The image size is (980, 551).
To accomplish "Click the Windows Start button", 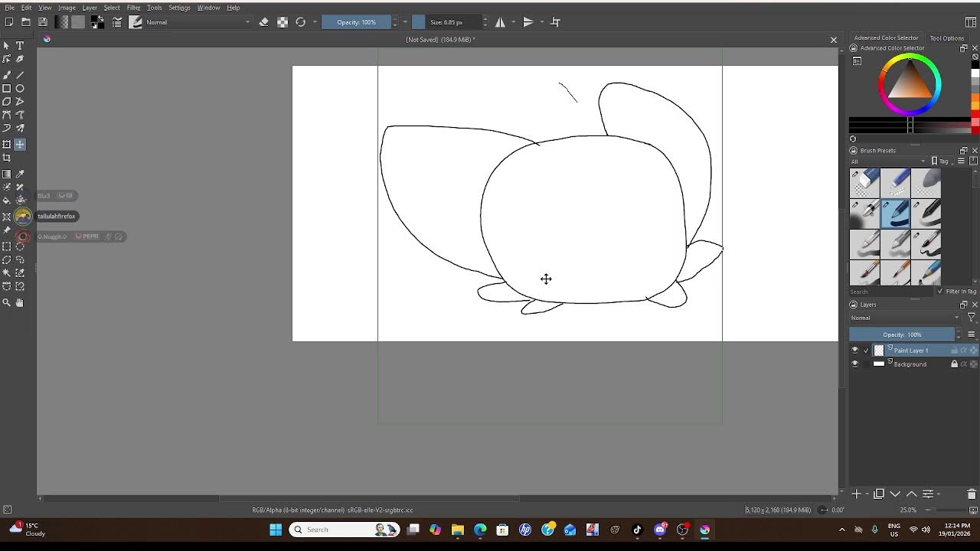I will click(276, 530).
